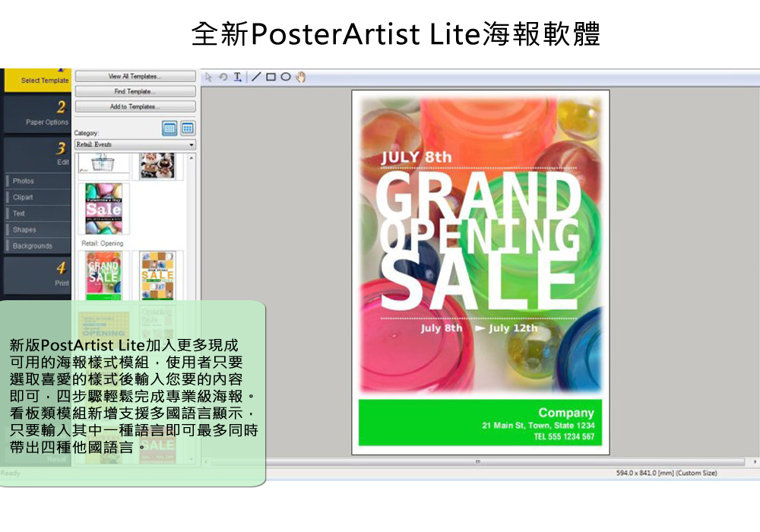Viewport: 760px width, 532px height.
Task: Open Shapes in the Edit sidebar
Action: click(38, 230)
